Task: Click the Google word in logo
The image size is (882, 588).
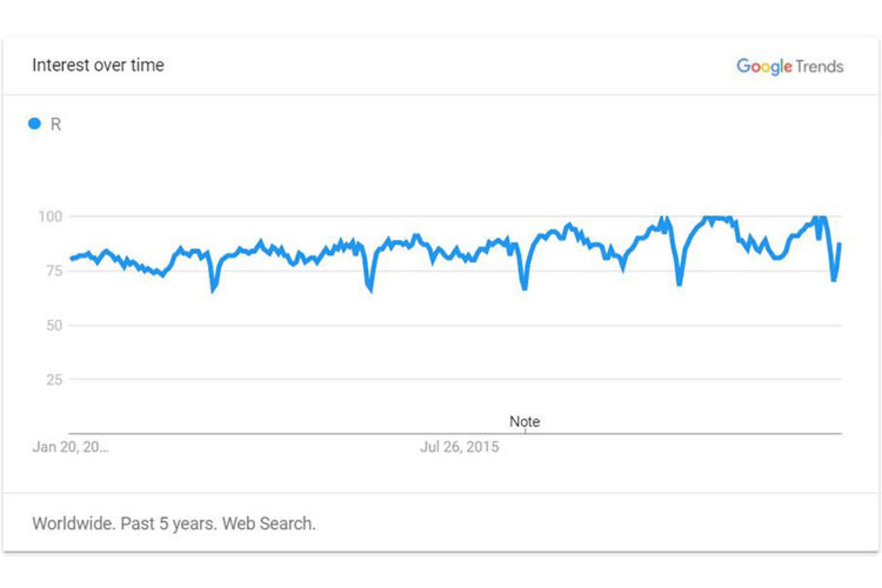Action: point(764,67)
